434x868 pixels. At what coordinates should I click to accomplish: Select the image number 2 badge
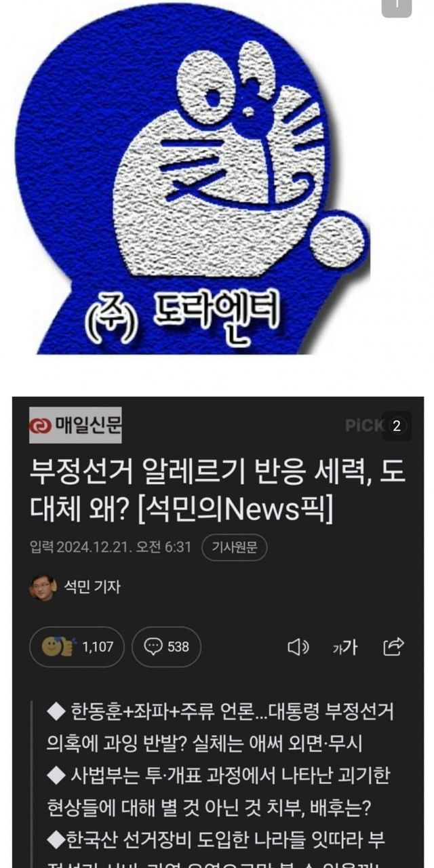(397, 427)
